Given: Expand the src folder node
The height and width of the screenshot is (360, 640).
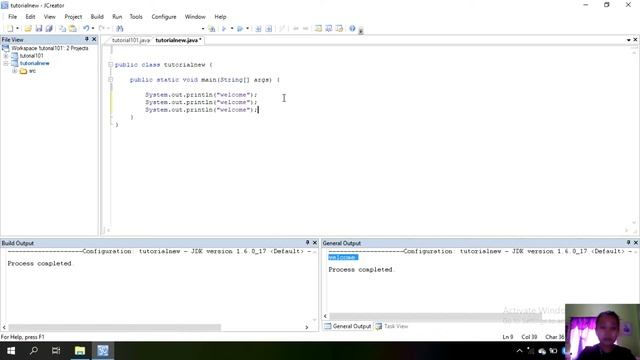Looking at the screenshot, I should [x=15, y=71].
